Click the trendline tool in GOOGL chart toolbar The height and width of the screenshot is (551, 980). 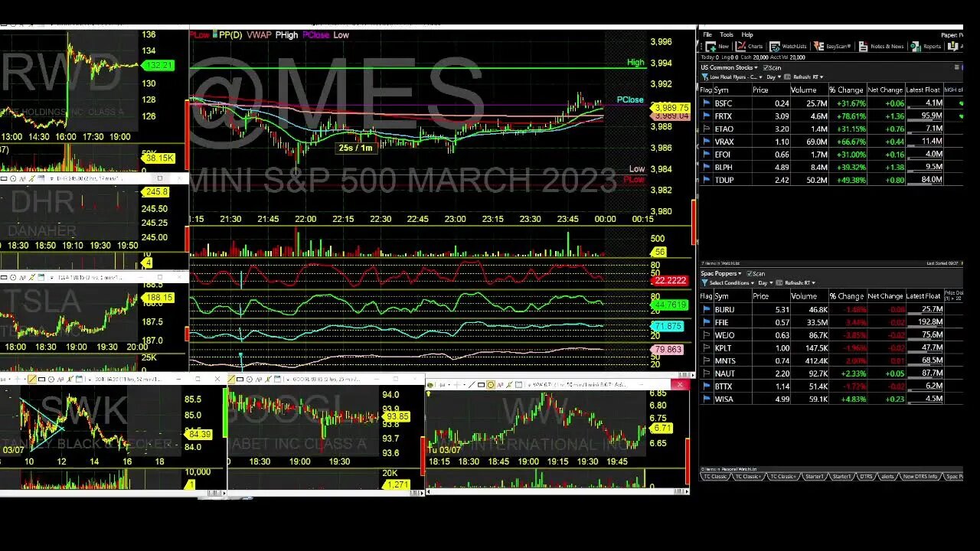click(231, 380)
